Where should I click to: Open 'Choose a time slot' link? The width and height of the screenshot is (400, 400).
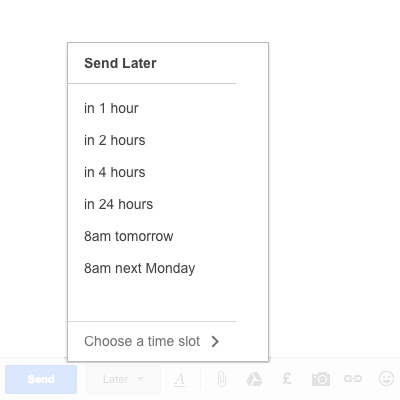(x=142, y=341)
